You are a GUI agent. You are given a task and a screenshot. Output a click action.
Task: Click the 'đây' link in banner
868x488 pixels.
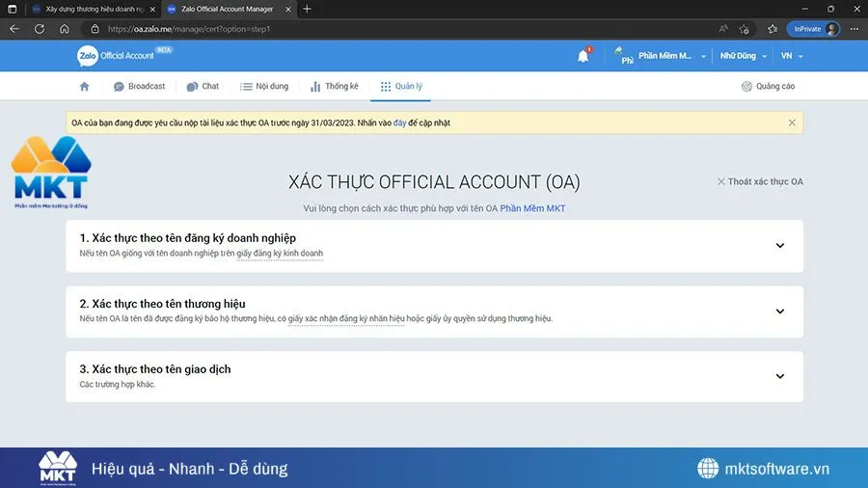(399, 123)
